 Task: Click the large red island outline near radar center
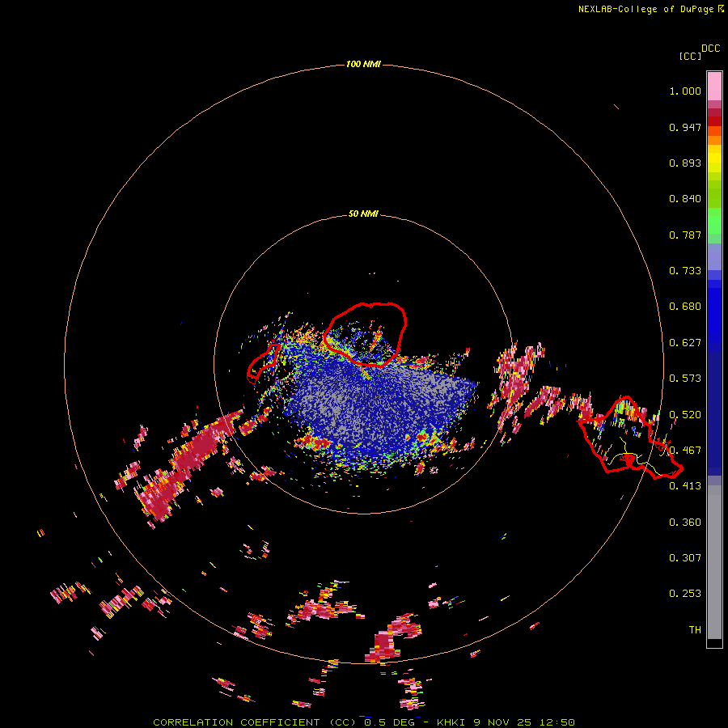tap(365, 334)
